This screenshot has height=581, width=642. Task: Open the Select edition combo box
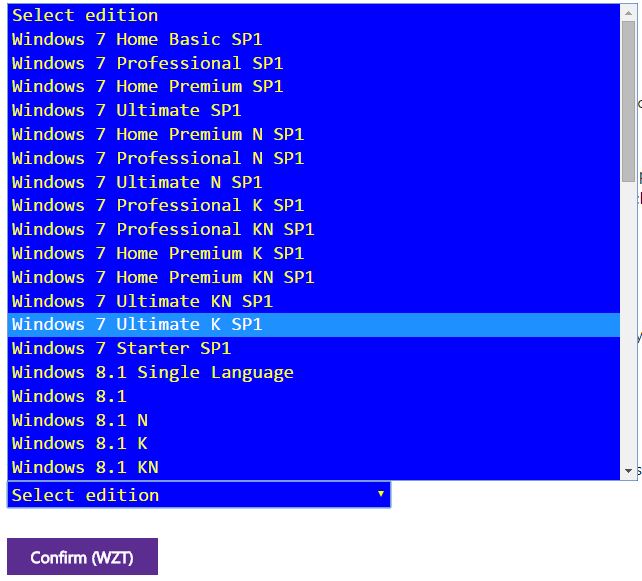pyautogui.click(x=199, y=495)
